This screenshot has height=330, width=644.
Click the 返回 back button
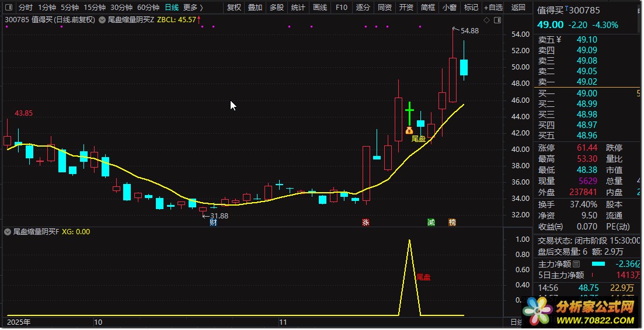click(518, 8)
